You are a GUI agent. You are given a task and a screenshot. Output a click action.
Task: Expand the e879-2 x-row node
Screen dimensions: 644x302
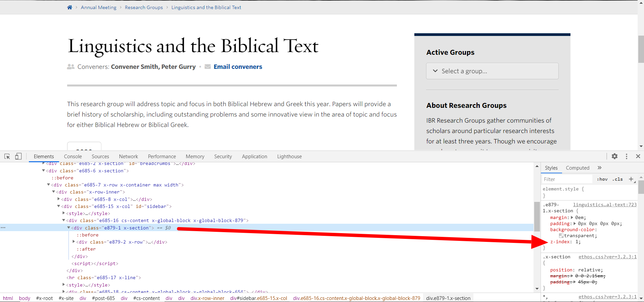(x=74, y=242)
